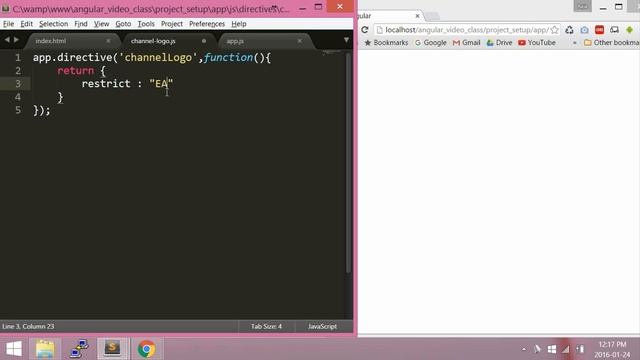The height and width of the screenshot is (360, 640).
Task: Place cursor on 'channelLogo' string
Action: tap(158, 58)
